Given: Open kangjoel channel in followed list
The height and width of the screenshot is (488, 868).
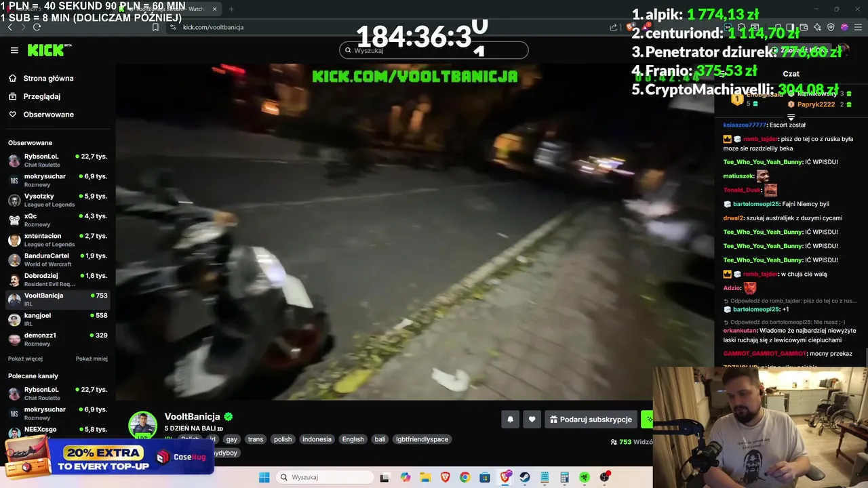Looking at the screenshot, I should (x=58, y=319).
